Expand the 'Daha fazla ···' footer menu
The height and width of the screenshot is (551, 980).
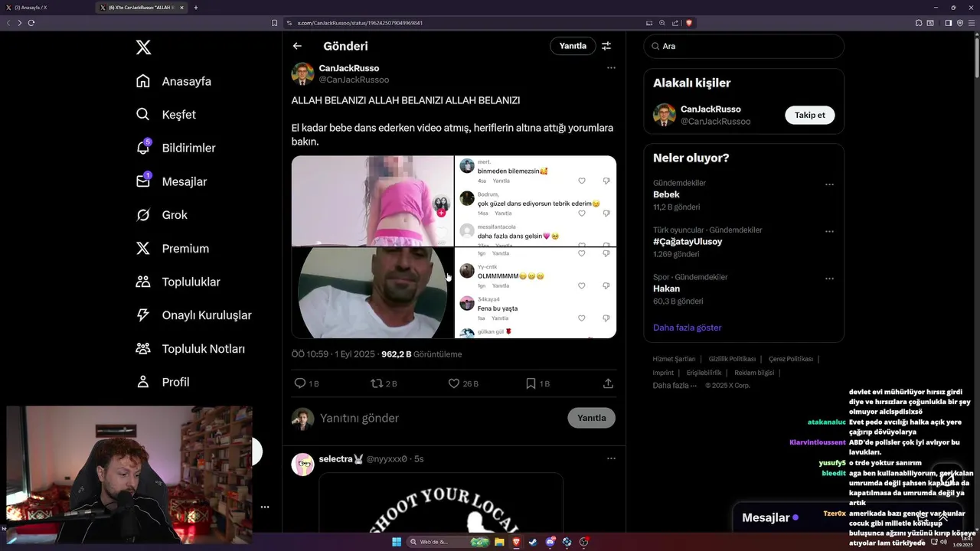tap(675, 386)
